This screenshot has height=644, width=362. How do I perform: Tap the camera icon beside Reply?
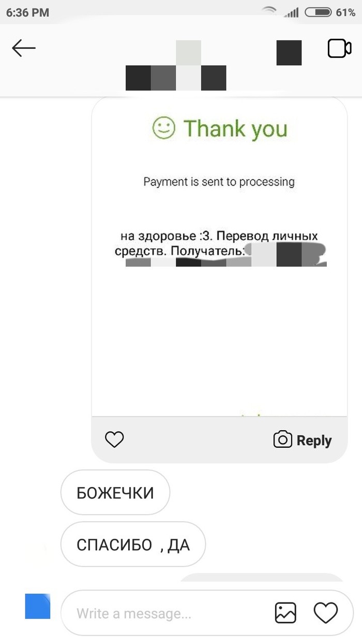[x=282, y=440]
